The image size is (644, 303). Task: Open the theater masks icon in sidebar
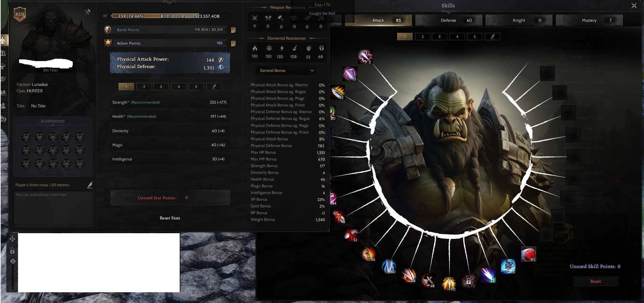[4, 119]
